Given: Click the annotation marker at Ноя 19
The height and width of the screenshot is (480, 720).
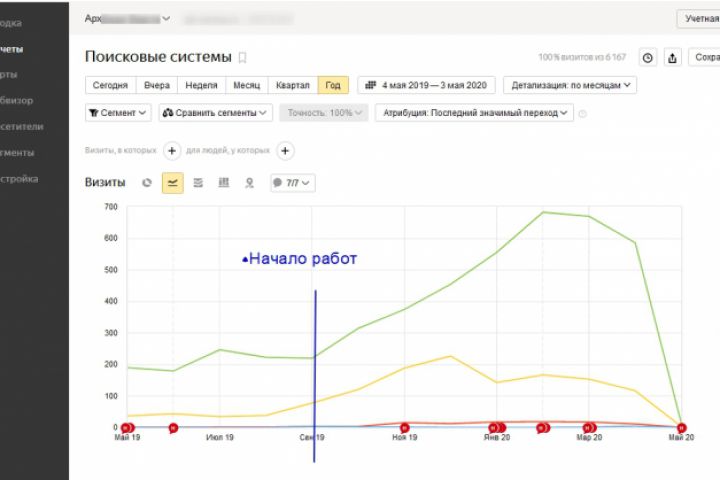Looking at the screenshot, I should coord(405,428).
